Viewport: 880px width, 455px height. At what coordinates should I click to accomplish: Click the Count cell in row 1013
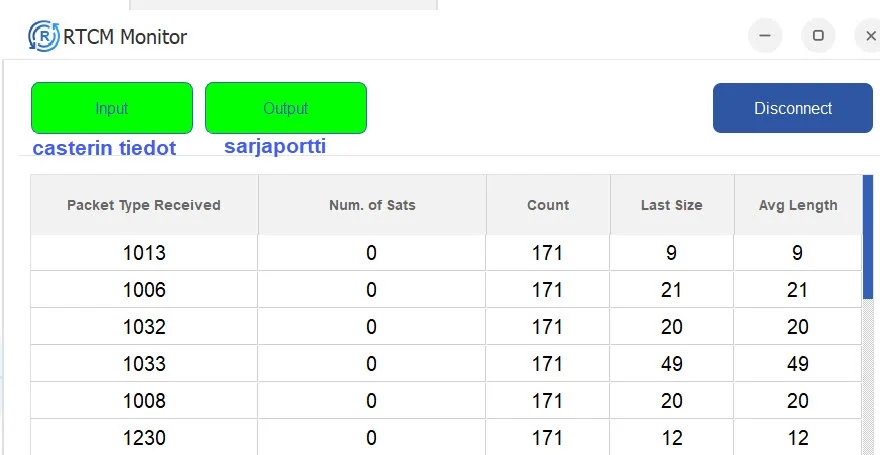click(548, 253)
